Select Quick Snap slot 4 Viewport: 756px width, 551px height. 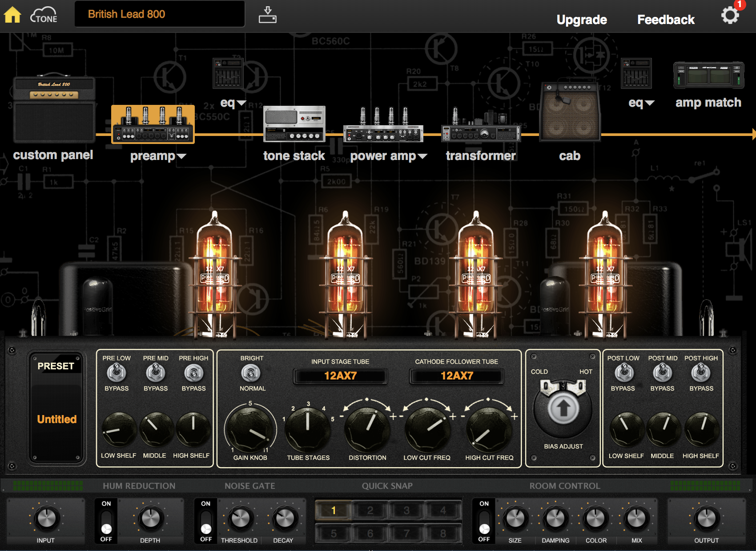[x=443, y=511]
